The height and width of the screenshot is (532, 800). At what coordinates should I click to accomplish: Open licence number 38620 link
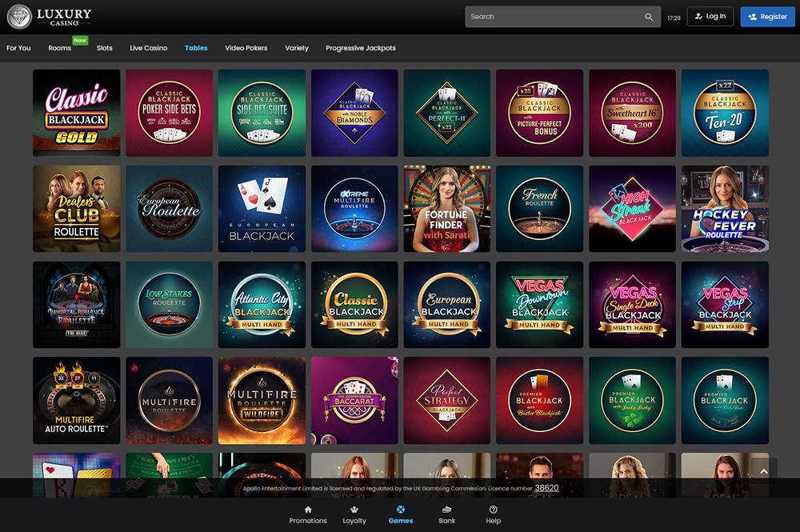[546, 488]
